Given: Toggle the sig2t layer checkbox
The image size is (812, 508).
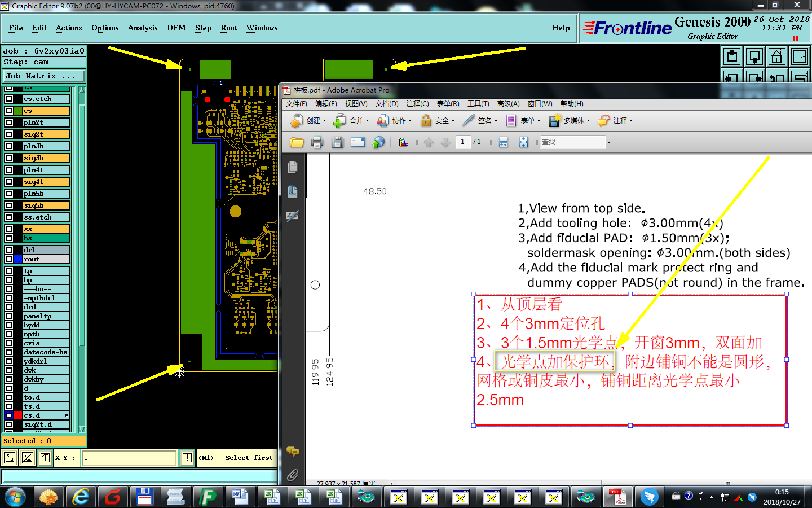Looking at the screenshot, I should pyautogui.click(x=9, y=134).
